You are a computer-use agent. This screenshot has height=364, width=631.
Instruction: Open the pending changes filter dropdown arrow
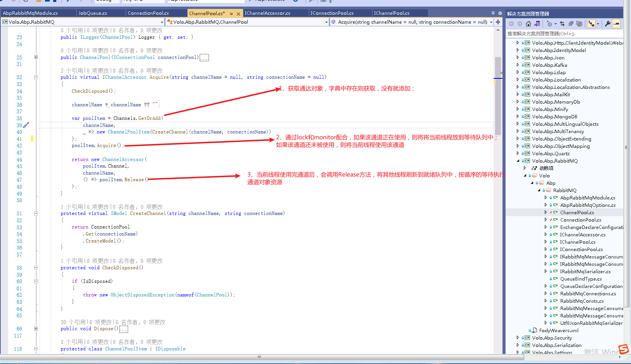click(556, 24)
